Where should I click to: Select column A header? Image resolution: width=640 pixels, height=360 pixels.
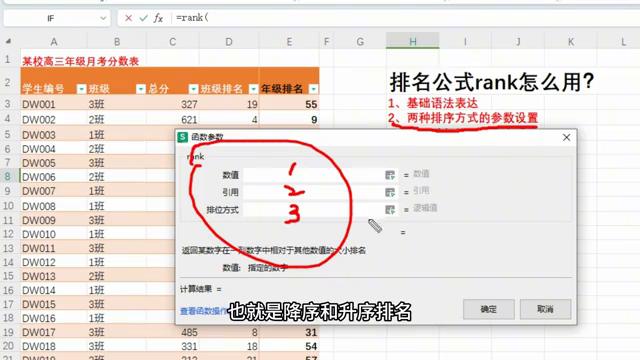pos(53,42)
